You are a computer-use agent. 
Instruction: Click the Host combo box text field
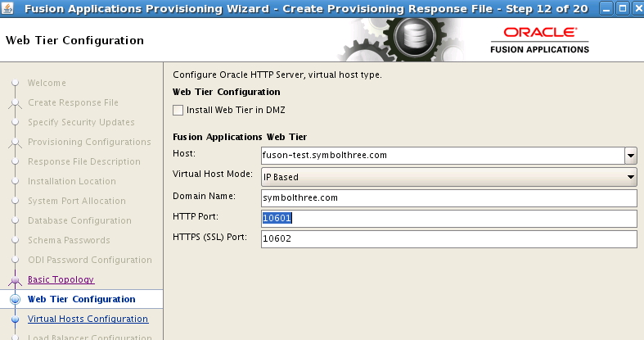point(440,156)
